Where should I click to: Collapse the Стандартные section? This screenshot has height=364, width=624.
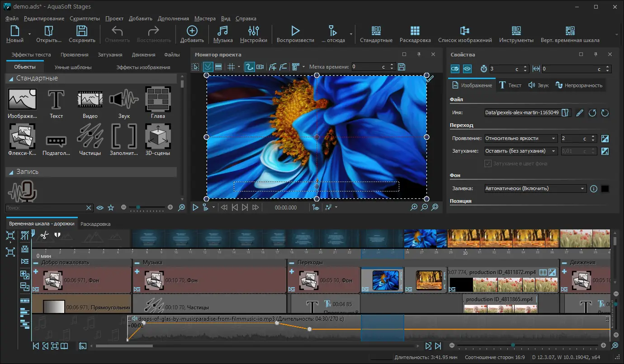(x=11, y=79)
